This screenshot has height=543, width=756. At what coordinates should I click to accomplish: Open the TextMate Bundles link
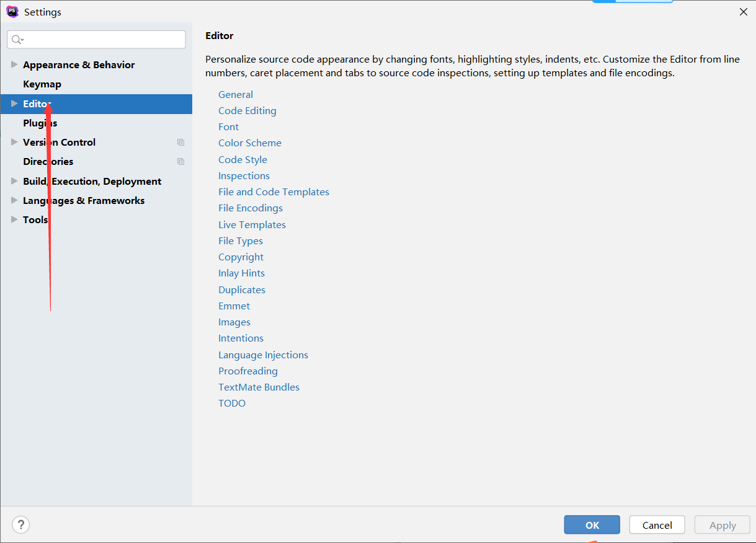(x=259, y=387)
